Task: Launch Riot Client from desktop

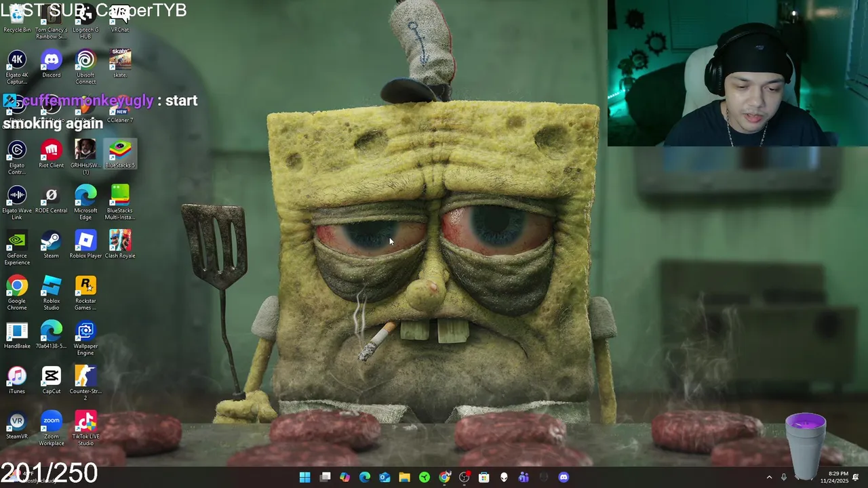Action: point(52,155)
